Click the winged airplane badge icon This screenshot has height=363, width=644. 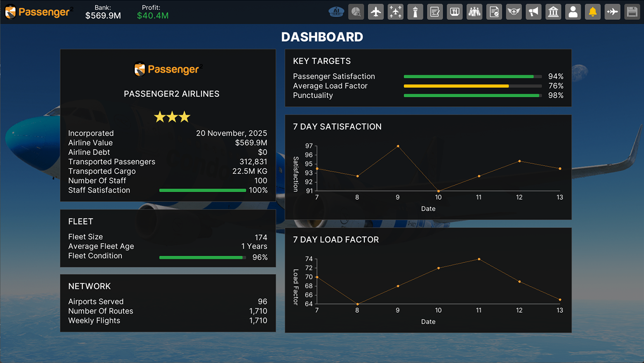(514, 12)
